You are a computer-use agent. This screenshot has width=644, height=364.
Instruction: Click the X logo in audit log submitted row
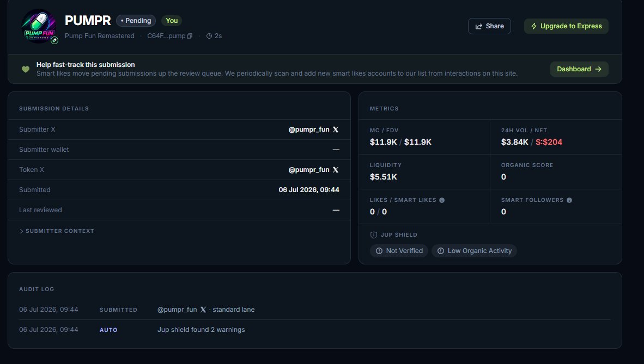point(203,310)
